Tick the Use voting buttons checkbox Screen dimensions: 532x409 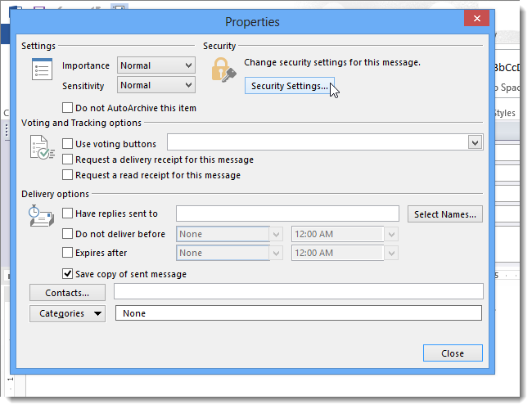coord(67,143)
